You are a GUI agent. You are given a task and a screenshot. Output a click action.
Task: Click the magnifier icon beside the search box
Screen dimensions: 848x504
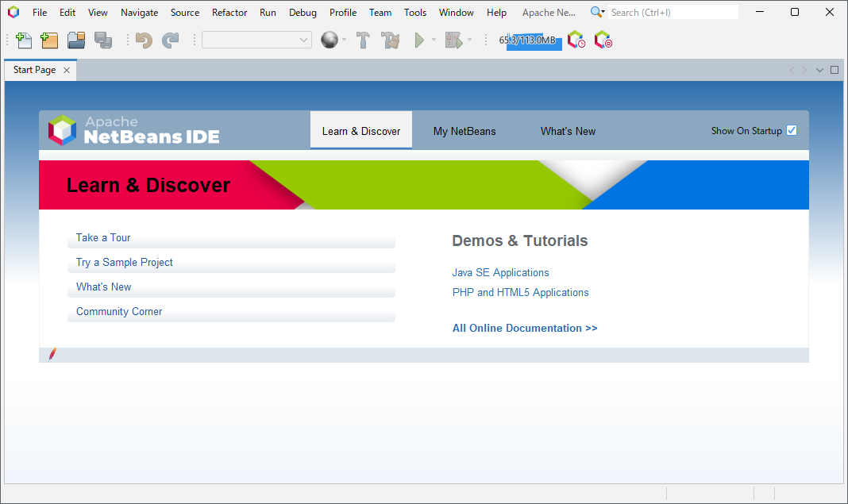[597, 12]
